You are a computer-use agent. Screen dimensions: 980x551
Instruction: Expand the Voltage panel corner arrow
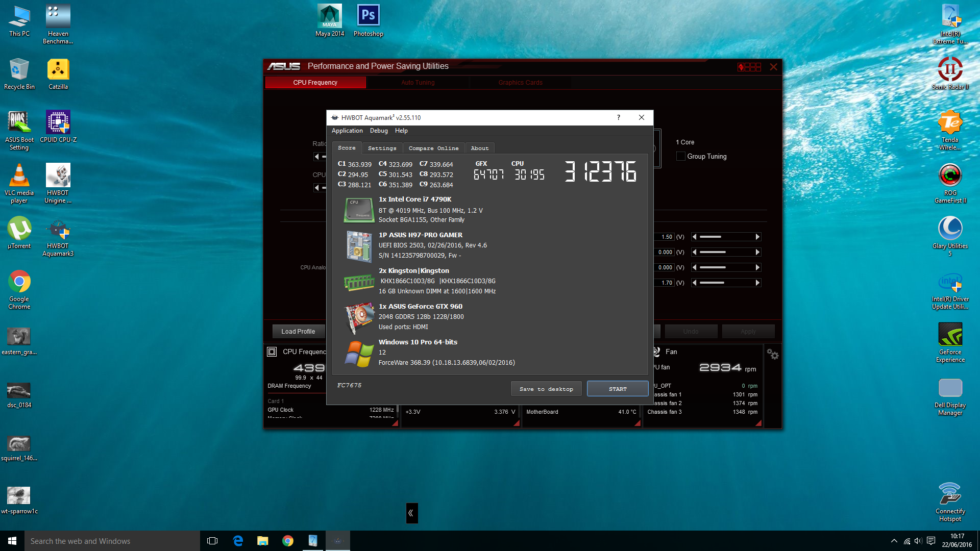pyautogui.click(x=517, y=423)
